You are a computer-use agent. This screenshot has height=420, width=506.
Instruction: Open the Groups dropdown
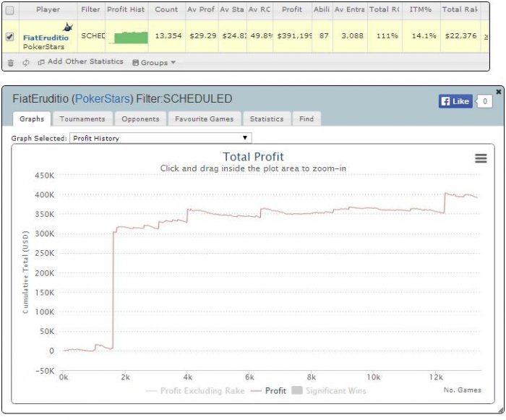click(154, 63)
